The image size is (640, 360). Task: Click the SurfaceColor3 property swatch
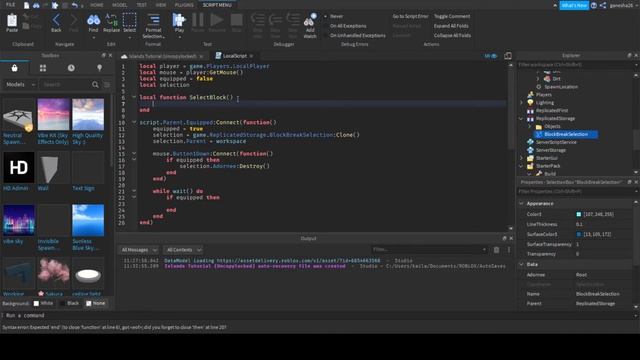(578, 234)
